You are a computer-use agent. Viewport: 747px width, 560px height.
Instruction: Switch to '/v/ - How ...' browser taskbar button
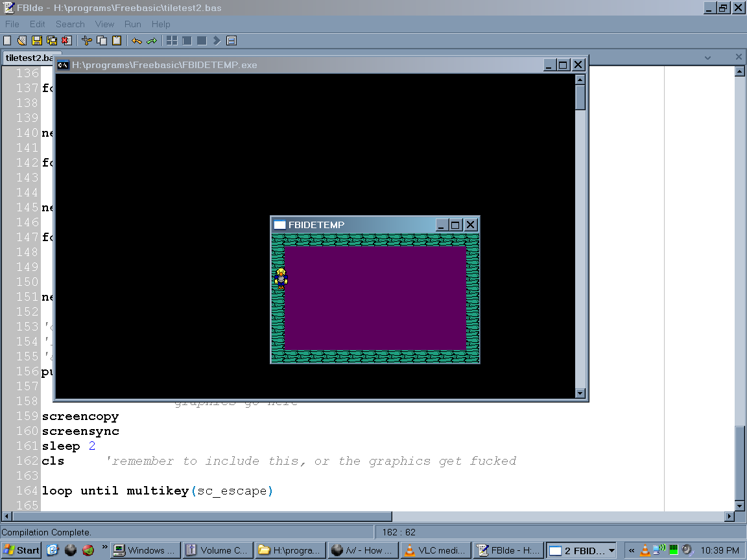pos(364,550)
